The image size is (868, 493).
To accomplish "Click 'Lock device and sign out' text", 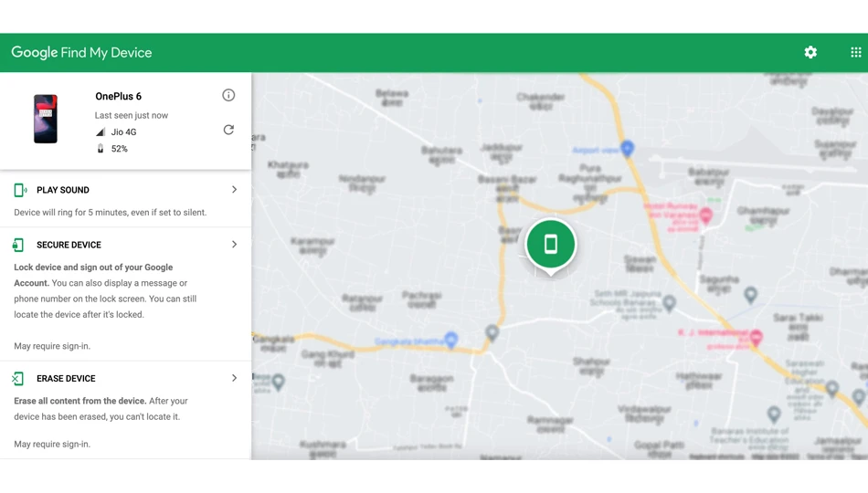I will click(x=93, y=275).
